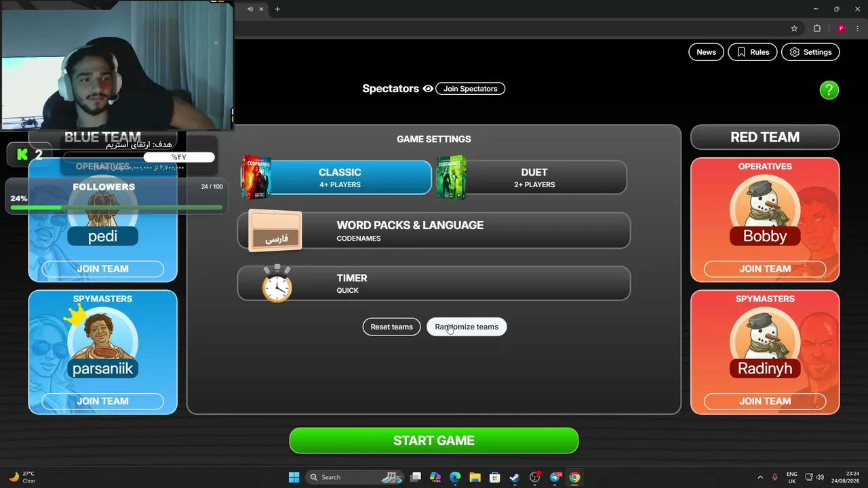The image size is (868, 488).
Task: Click the microphone tray icon
Action: coord(774,477)
